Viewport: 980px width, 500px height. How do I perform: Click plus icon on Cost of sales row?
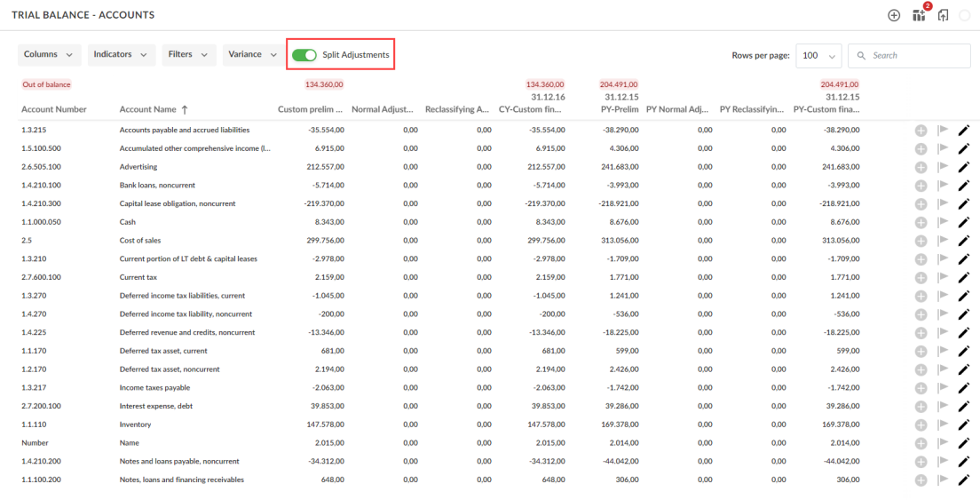click(921, 241)
